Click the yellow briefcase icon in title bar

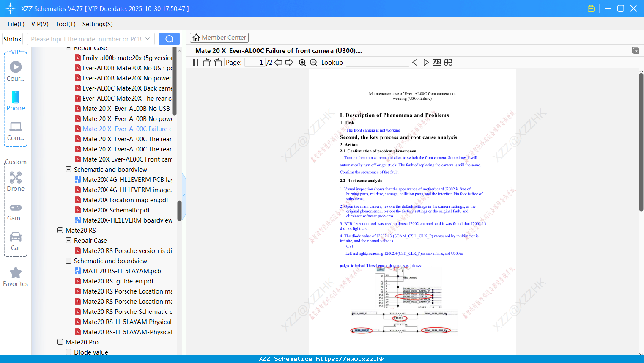pos(591,8)
